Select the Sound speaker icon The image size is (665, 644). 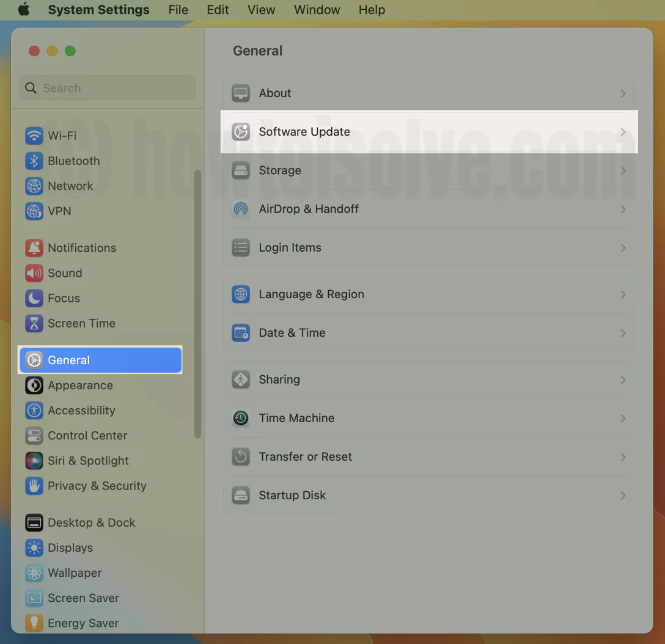[x=34, y=273]
